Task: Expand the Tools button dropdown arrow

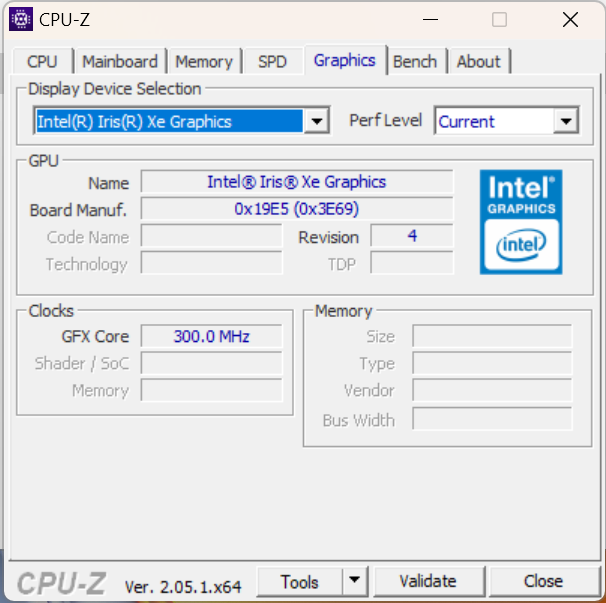Action: [x=354, y=581]
